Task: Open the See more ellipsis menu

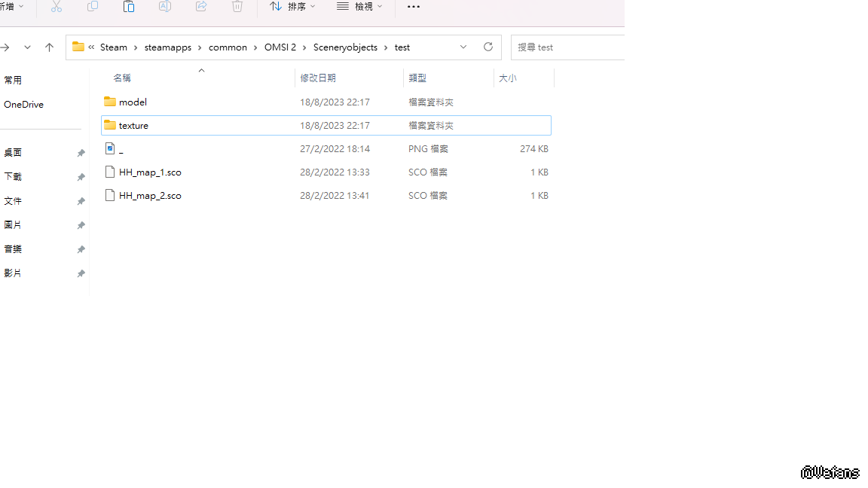Action: point(414,7)
